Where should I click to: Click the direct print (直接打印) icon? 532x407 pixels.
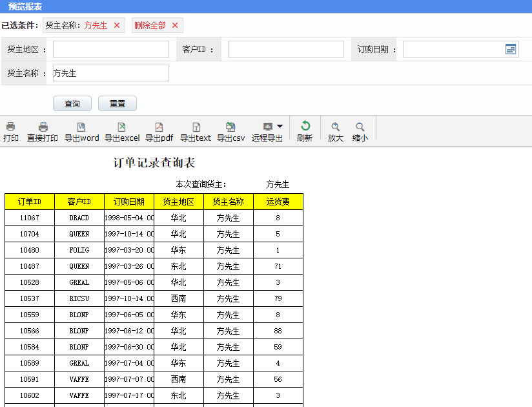tap(43, 127)
